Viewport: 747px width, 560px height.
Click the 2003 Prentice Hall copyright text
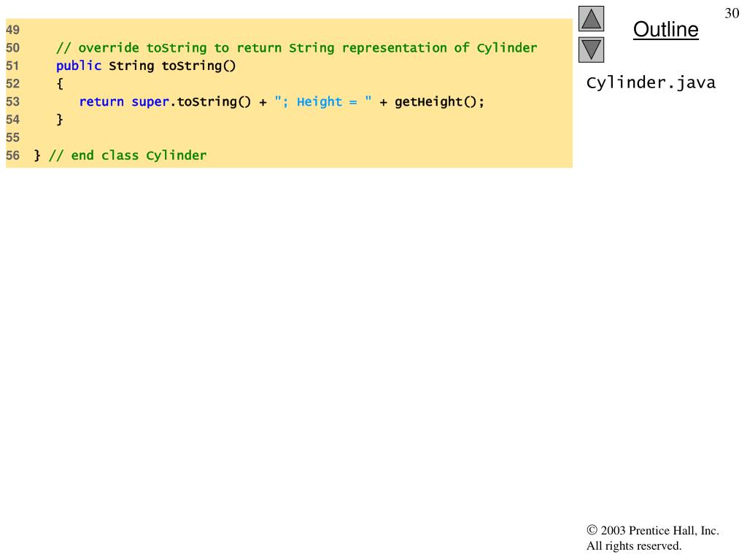653,531
